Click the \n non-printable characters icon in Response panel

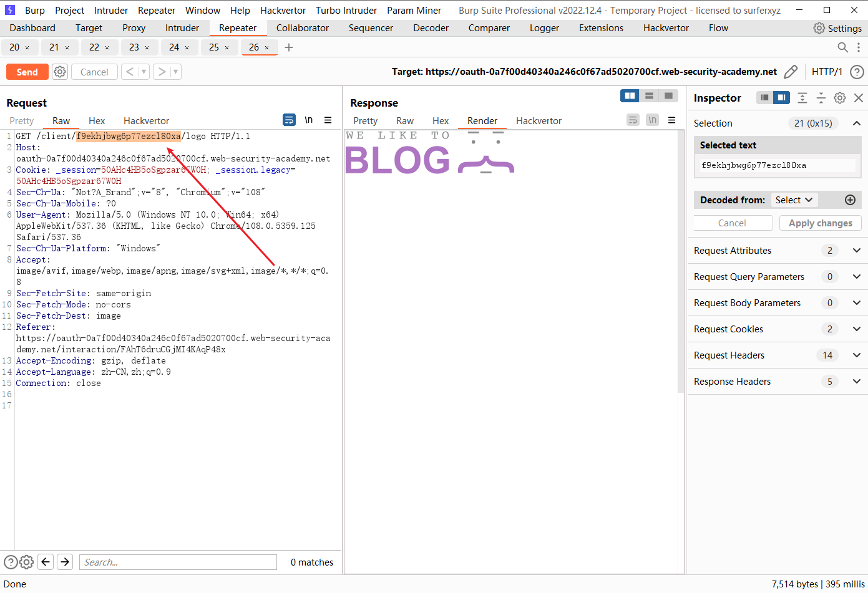[x=652, y=119]
